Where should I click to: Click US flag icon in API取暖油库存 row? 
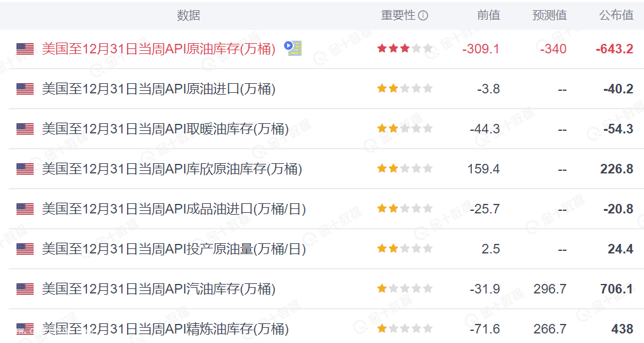[25, 129]
